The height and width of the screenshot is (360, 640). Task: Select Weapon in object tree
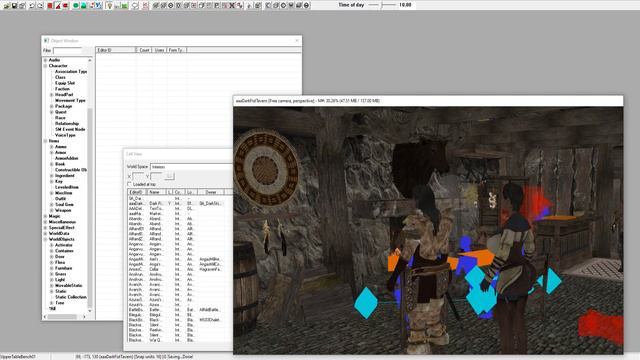point(63,210)
